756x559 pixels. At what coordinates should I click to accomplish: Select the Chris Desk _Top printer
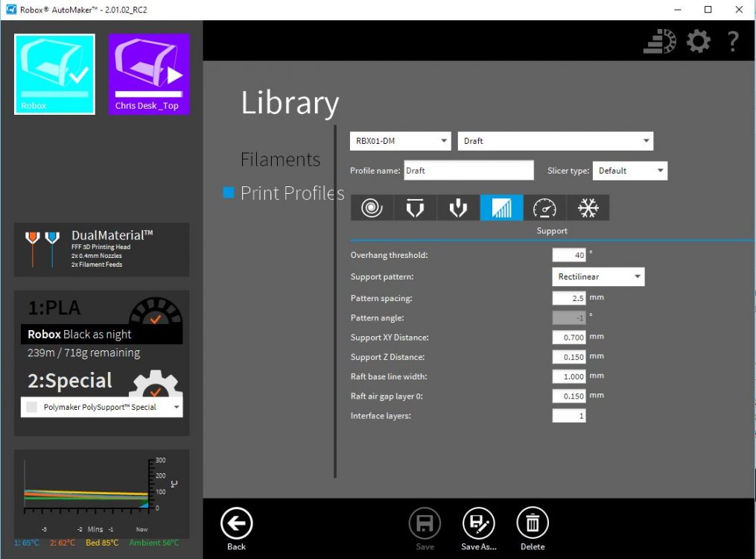149,74
